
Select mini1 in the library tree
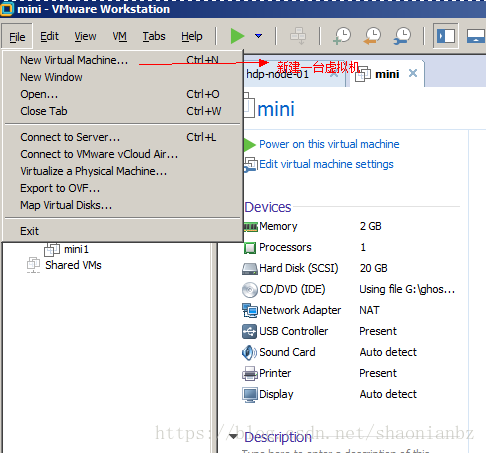(76, 249)
